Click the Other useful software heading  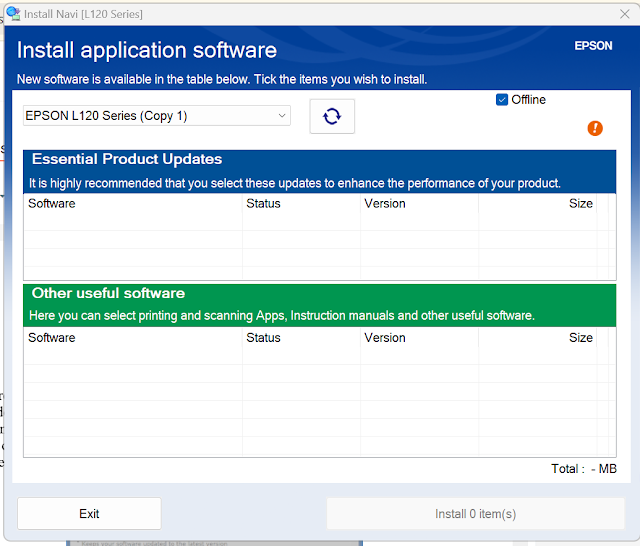109,293
